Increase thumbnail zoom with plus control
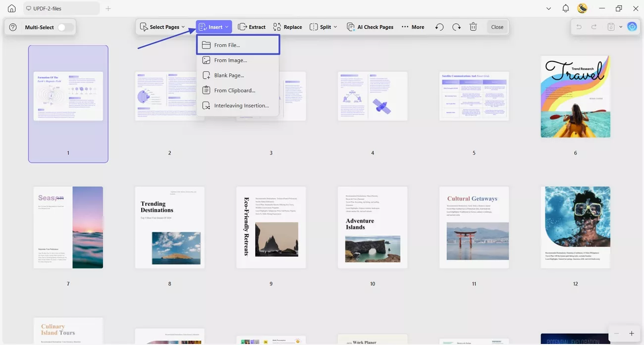 pyautogui.click(x=631, y=333)
